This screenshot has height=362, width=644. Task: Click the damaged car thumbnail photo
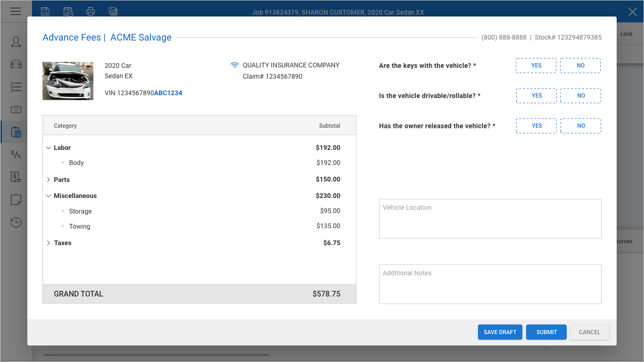coord(68,81)
